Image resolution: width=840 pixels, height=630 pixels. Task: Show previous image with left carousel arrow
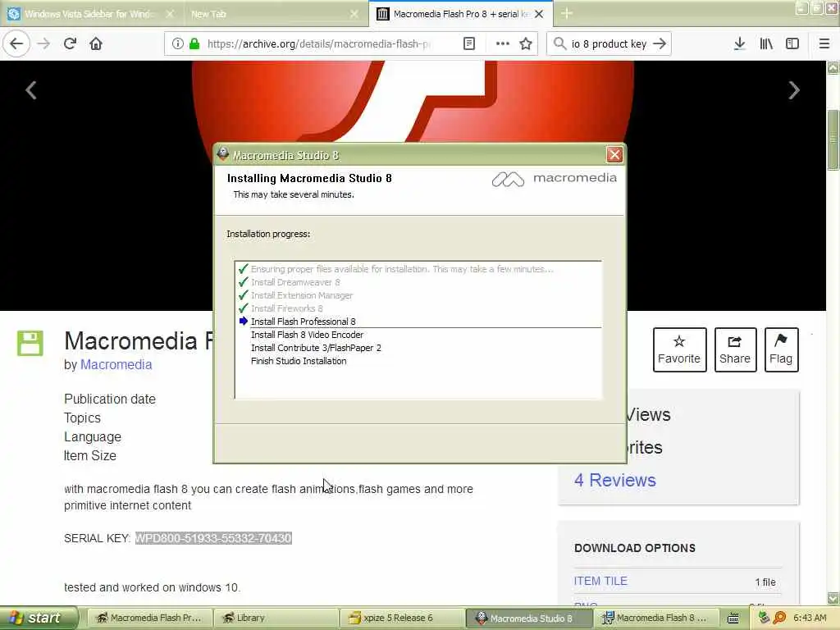coord(31,90)
